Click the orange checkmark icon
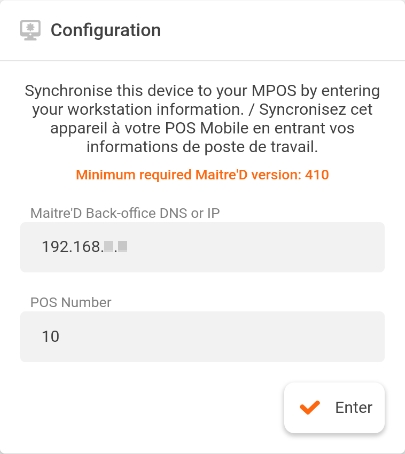The image size is (405, 454). 310,407
